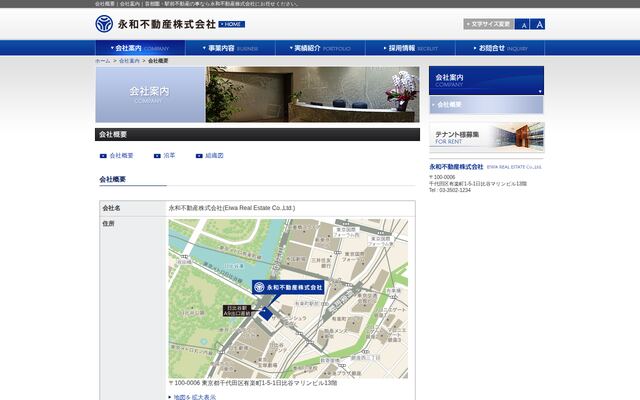Click the Eiwa company logo emblem
The width and height of the screenshot is (640, 400).
(x=104, y=24)
